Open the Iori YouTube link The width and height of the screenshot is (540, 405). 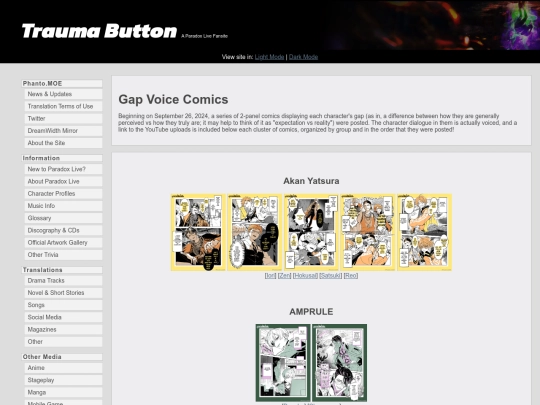click(x=270, y=276)
